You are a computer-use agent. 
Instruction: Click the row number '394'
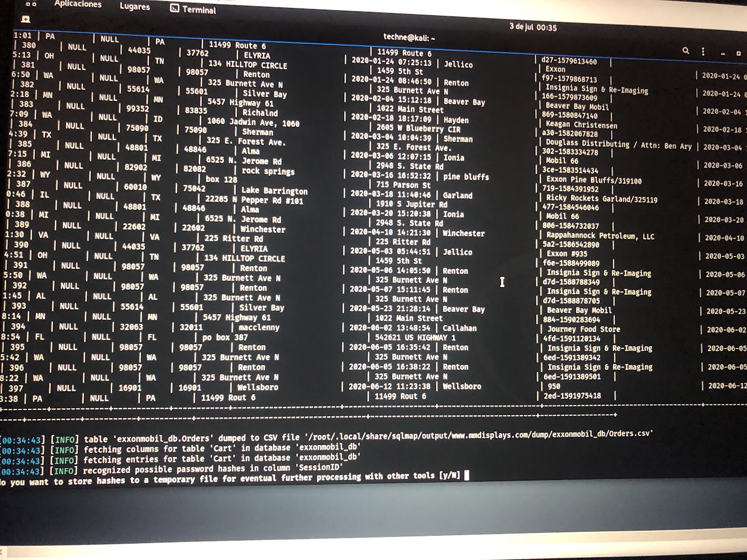[18, 326]
